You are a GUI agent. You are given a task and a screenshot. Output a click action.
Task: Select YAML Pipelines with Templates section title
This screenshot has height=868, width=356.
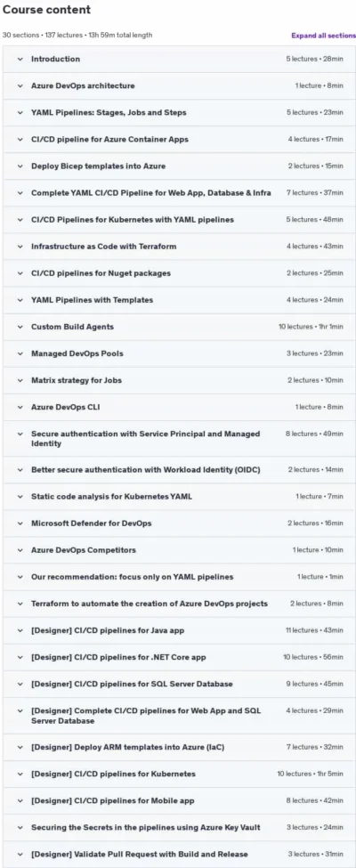coord(92,300)
